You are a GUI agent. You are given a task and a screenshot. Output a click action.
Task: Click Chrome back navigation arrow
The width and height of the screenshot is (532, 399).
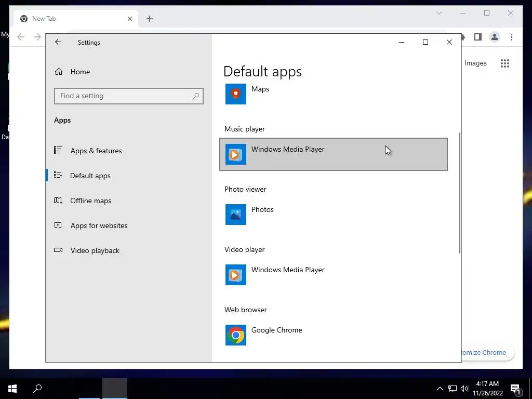click(21, 37)
